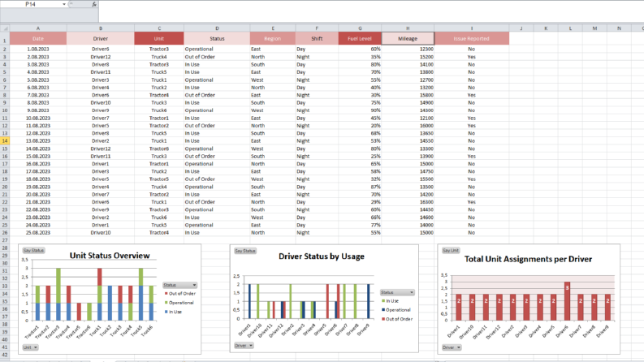Select fuel level cell 90%
Screen dimensions: 644x362
pos(361,110)
